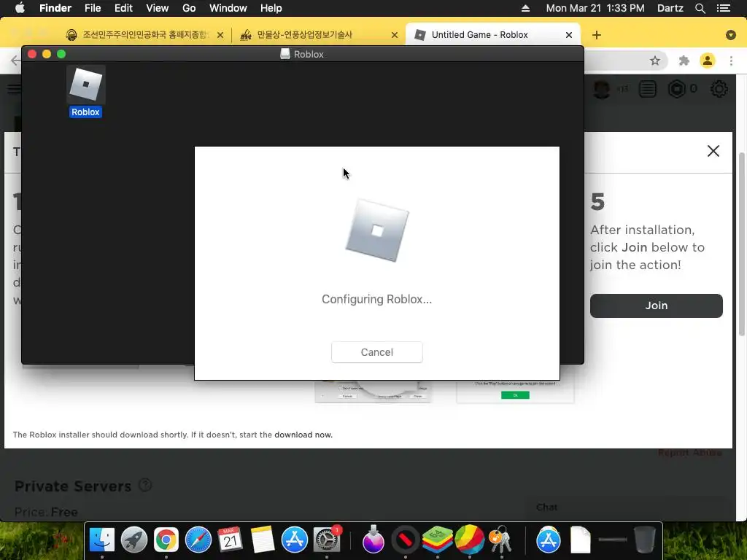Open Spotlight search in menu bar
Image resolution: width=747 pixels, height=560 pixels.
pos(700,8)
